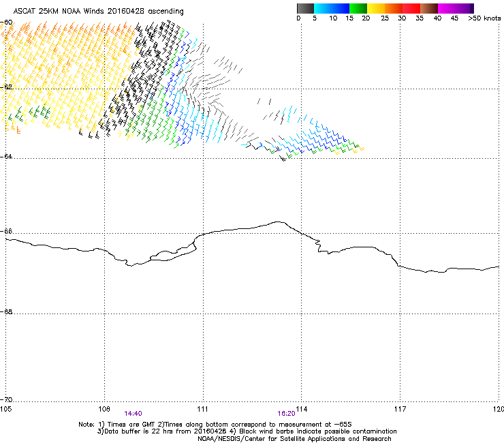Click the gray 0-5 knots legend swatch
504x443 pixels.
point(305,8)
